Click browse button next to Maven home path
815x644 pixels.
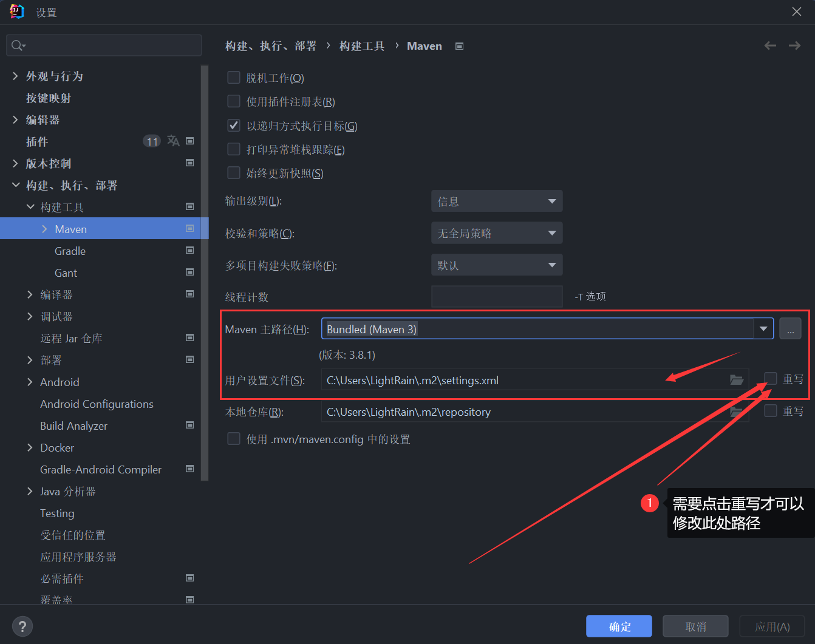(x=790, y=329)
